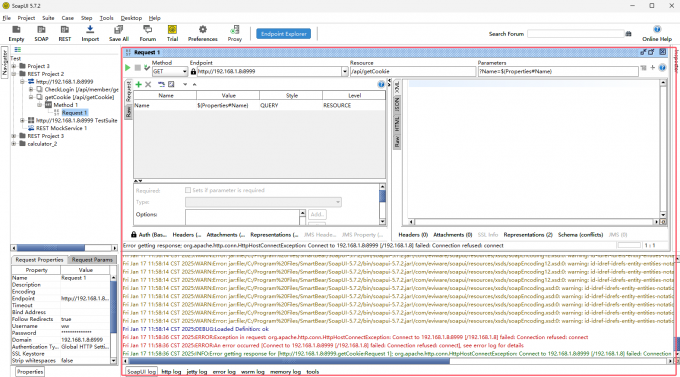
Task: Click the Endpoint Explorer button
Action: 284,34
